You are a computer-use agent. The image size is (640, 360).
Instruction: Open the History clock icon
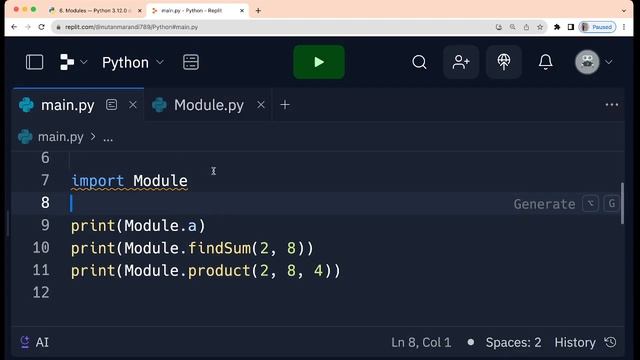(x=611, y=342)
